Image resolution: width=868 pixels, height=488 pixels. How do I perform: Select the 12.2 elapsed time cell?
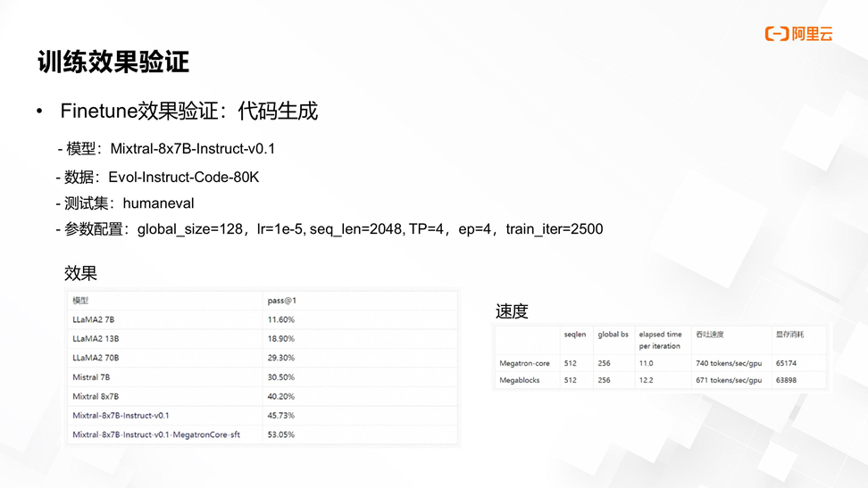[646, 380]
